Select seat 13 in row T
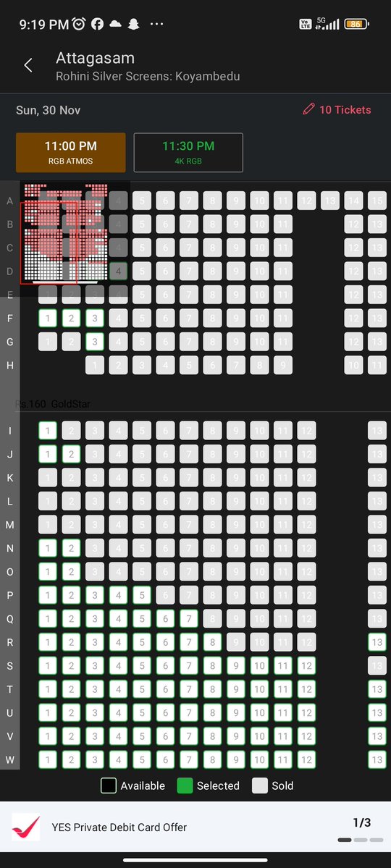391x868 pixels. click(x=377, y=689)
